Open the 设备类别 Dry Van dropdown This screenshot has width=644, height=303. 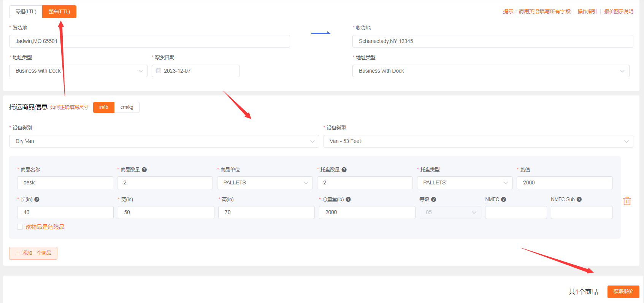[x=164, y=141]
